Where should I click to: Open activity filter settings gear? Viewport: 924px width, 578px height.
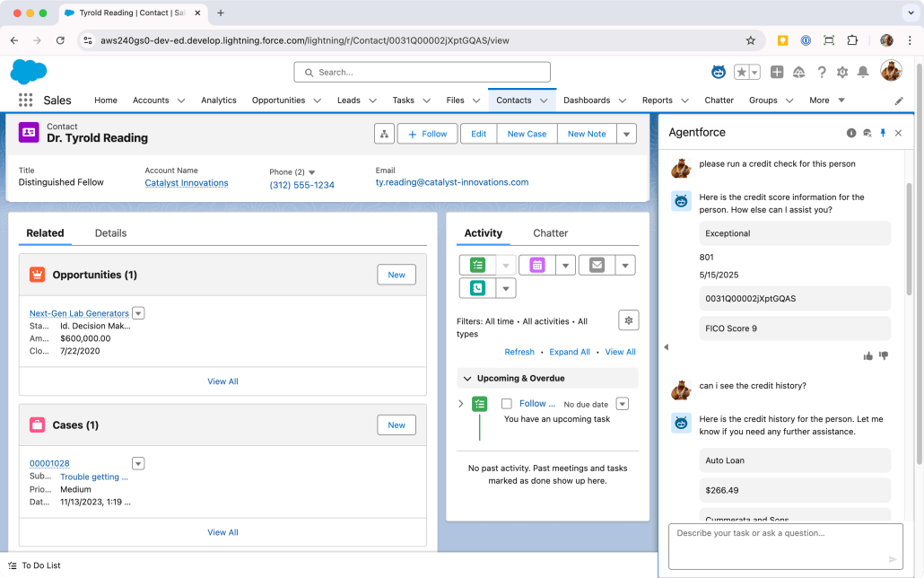tap(628, 320)
